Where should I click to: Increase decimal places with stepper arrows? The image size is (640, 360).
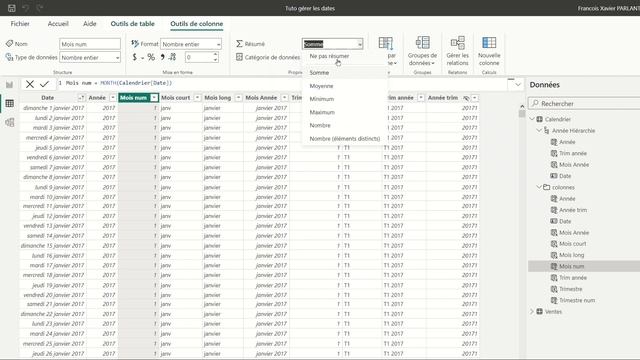216,55
